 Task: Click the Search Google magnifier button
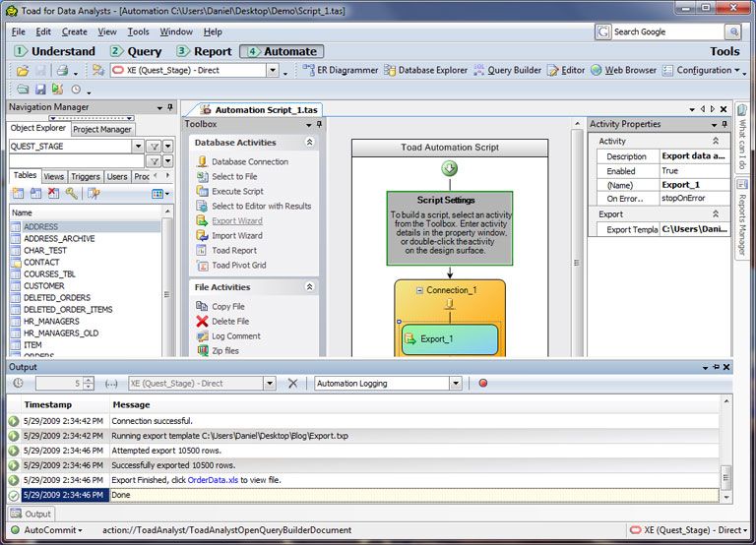pyautogui.click(x=732, y=31)
